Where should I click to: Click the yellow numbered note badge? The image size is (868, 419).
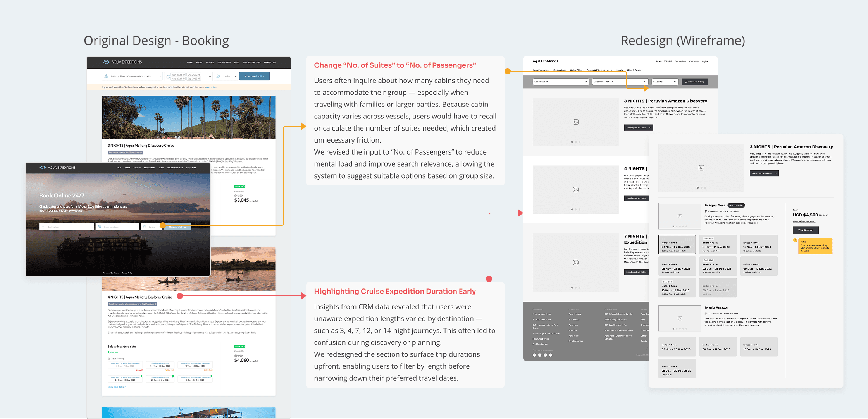(x=795, y=240)
